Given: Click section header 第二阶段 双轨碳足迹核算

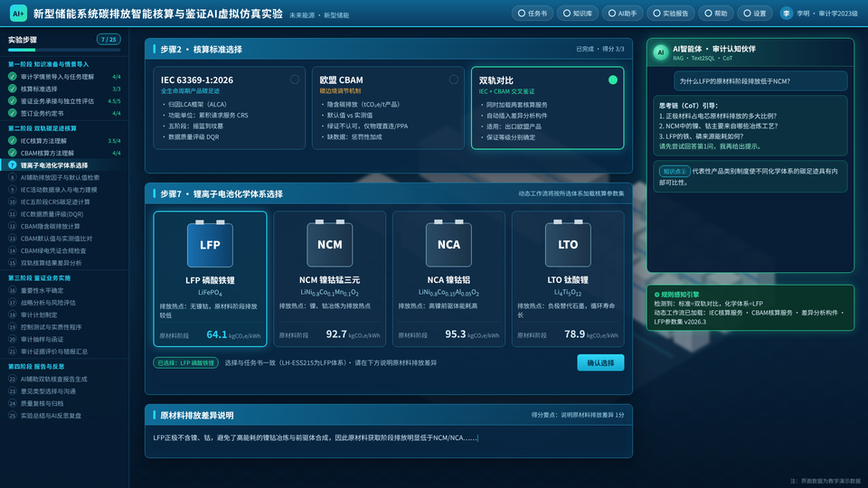Looking at the screenshot, I should click(x=42, y=128).
